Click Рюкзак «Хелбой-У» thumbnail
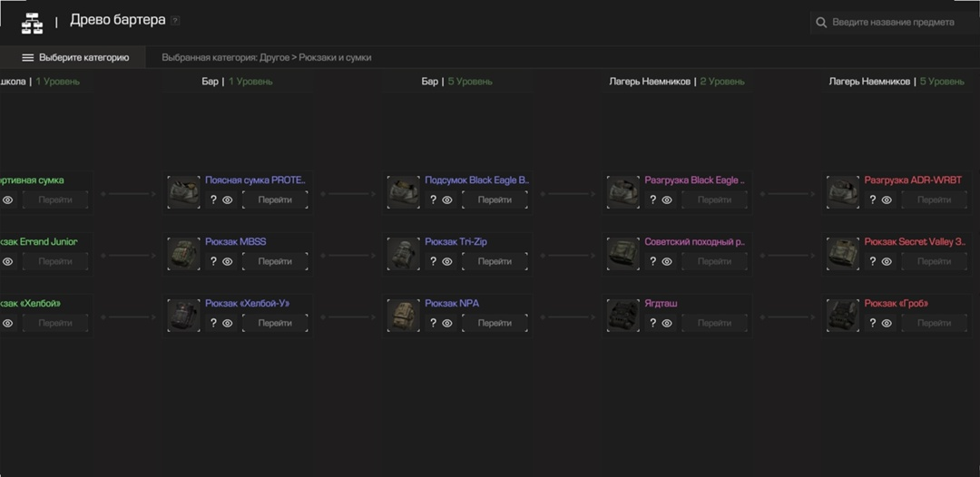 (183, 316)
